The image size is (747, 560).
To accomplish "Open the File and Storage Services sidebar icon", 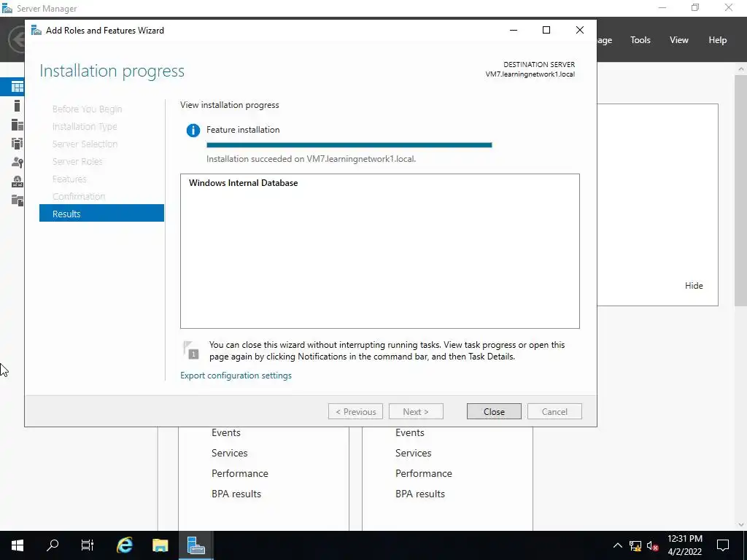I will coord(18,200).
